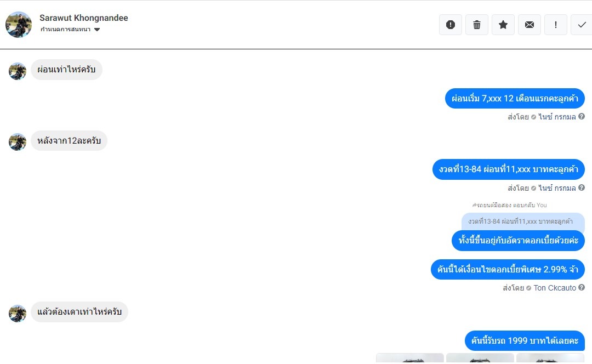Image resolution: width=592 pixels, height=364 pixels.
Task: Click avatar beside แล้วต้องเดาเท่าไหร่ครับ message
Action: [x=18, y=314]
